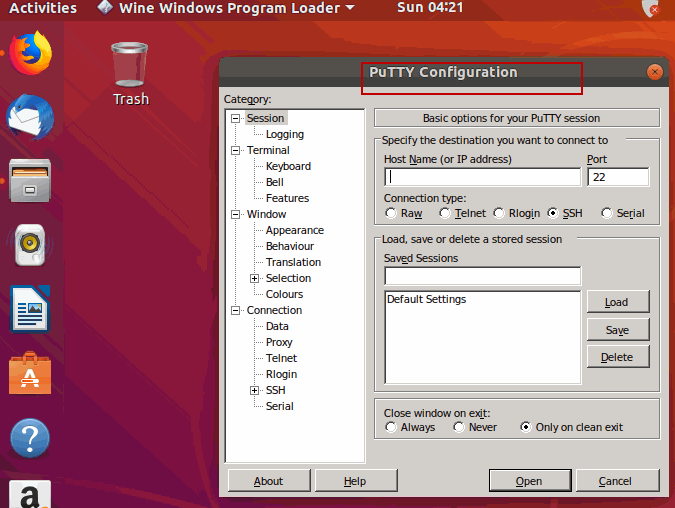This screenshot has height=508, width=675.
Task: Click Open to start the session
Action: pos(529,480)
